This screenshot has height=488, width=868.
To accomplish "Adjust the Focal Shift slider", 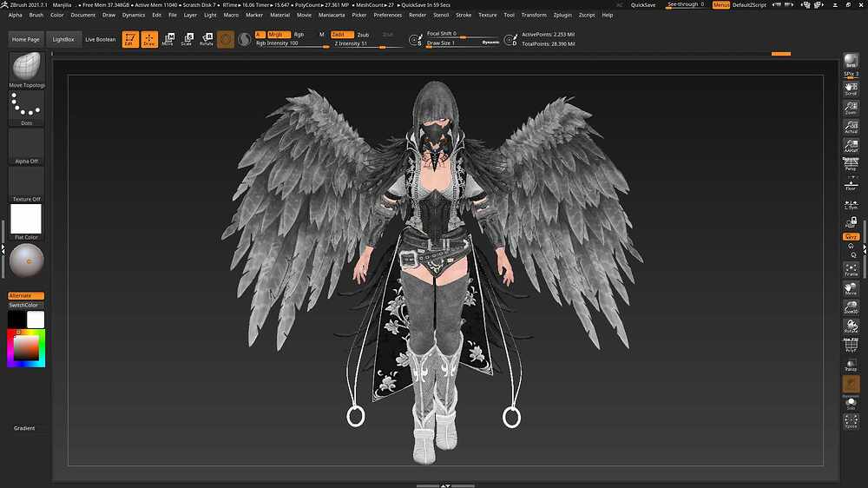I will click(x=463, y=34).
